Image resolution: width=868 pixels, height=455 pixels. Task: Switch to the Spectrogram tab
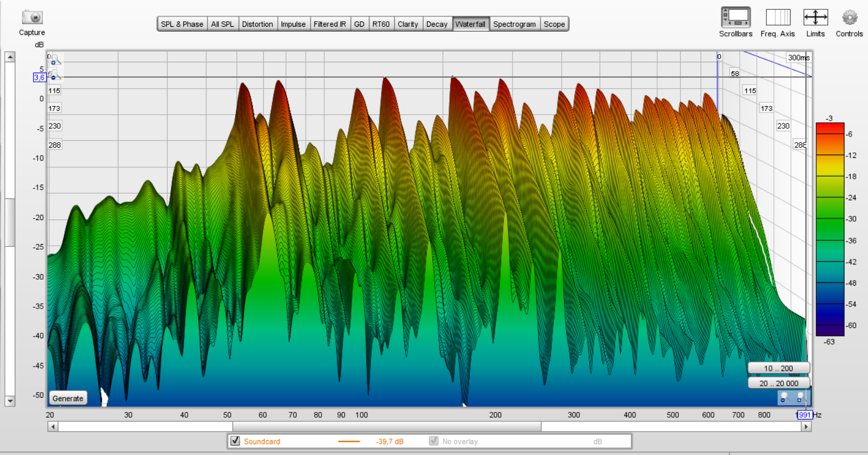[514, 24]
